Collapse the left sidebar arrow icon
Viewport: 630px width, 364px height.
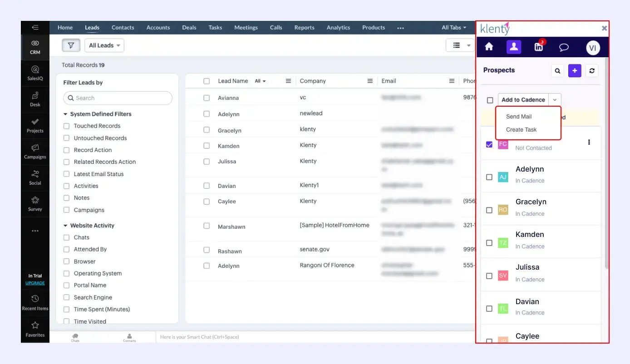(35, 28)
